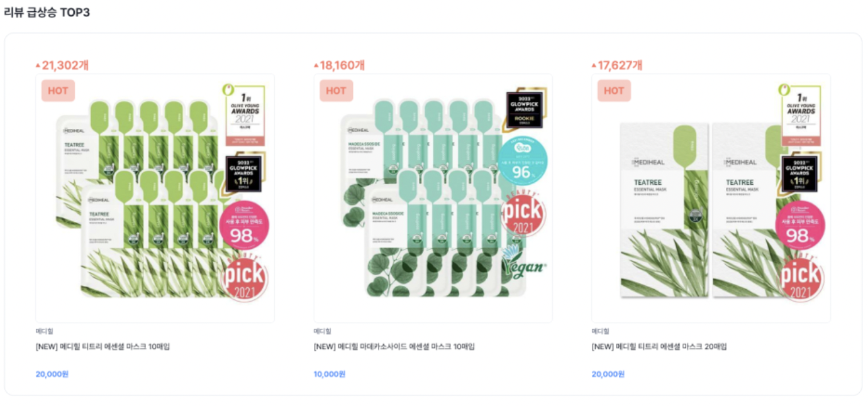
Task: Open the 티트리 에센셜 마스크 10매입 title link
Action: (103, 347)
